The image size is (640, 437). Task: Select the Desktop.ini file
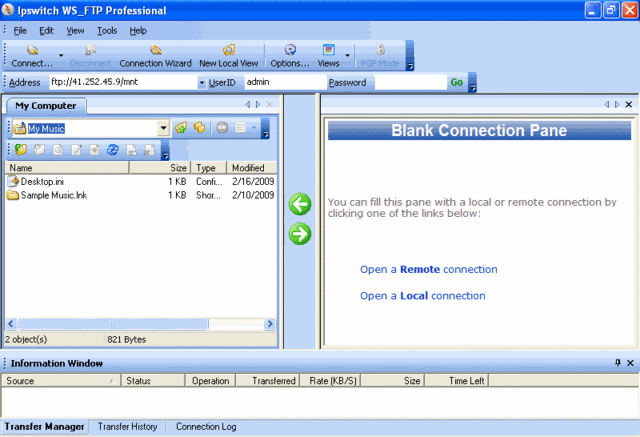(42, 182)
